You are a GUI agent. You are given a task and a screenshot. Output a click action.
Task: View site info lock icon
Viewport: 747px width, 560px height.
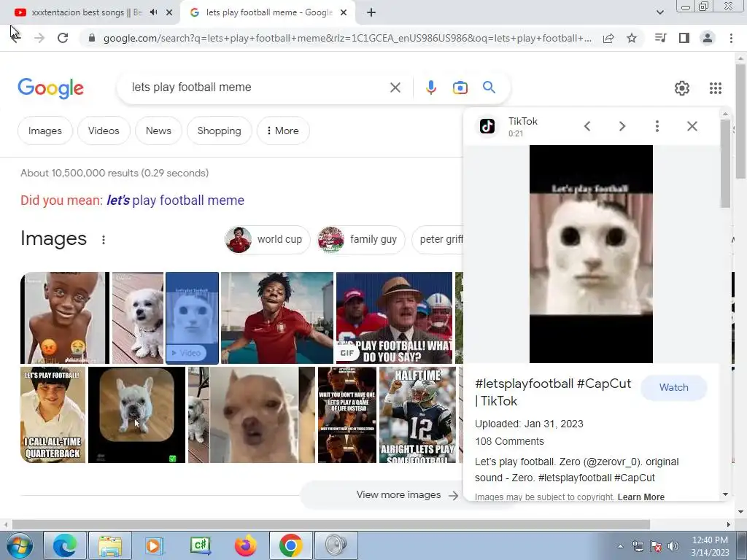92,38
